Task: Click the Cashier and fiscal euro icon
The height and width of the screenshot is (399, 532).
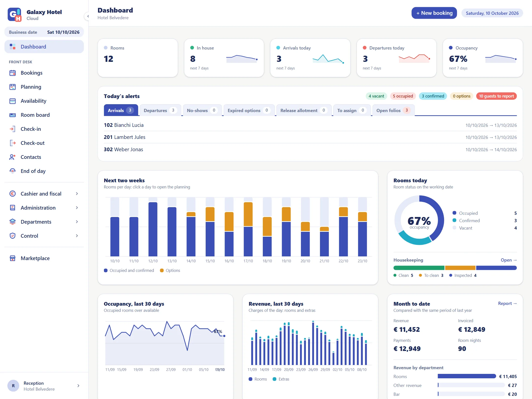Action: point(13,194)
